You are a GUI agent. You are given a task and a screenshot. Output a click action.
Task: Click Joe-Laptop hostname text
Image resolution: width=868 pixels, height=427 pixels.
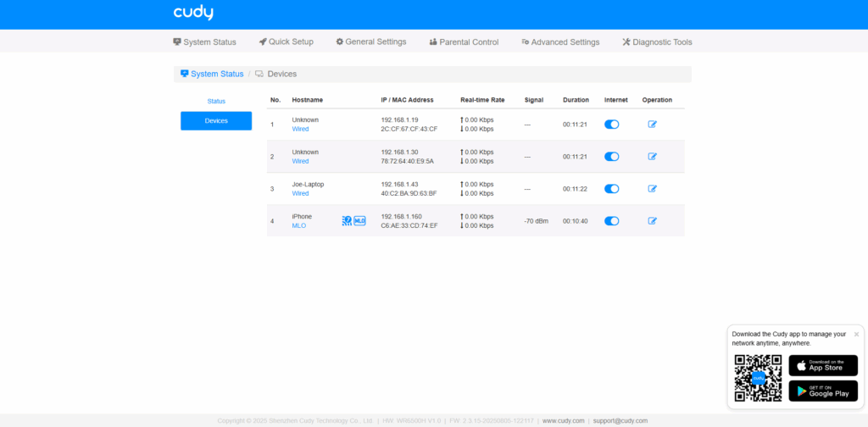point(308,184)
